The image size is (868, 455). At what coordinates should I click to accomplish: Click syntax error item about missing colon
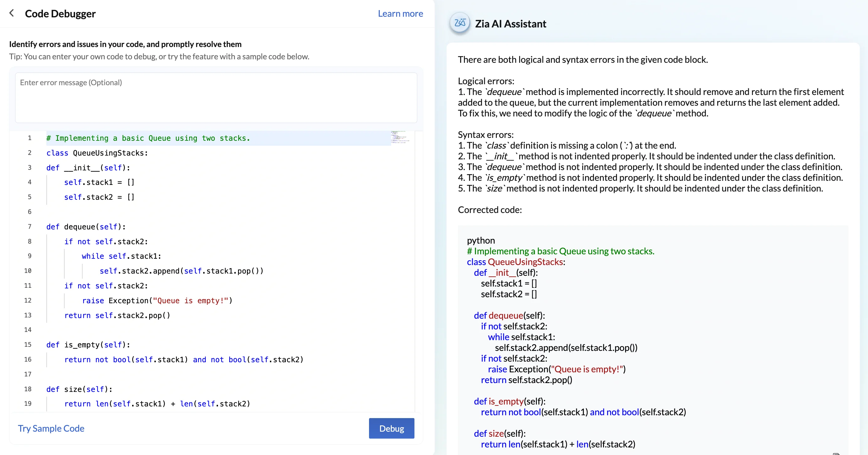pyautogui.click(x=567, y=145)
